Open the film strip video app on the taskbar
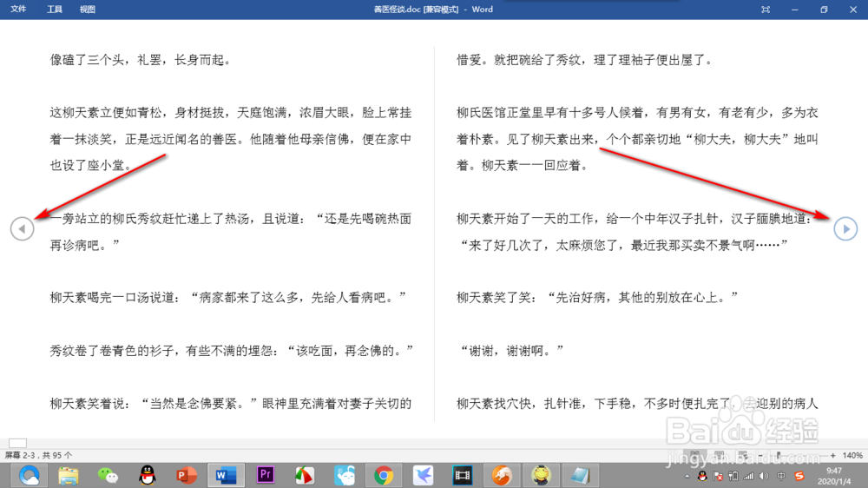The width and height of the screenshot is (868, 488). 463,475
